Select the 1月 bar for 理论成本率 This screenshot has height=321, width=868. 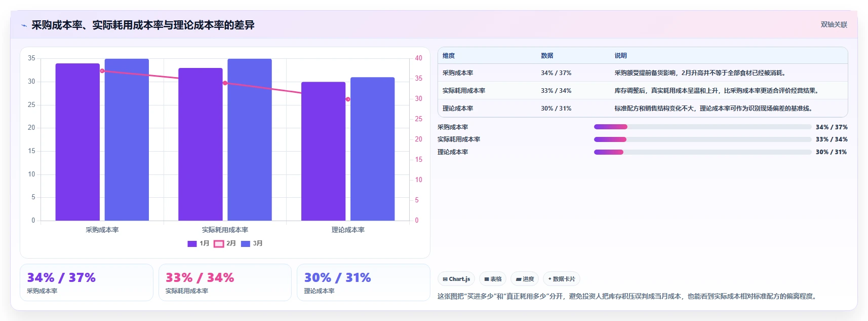[x=323, y=151]
